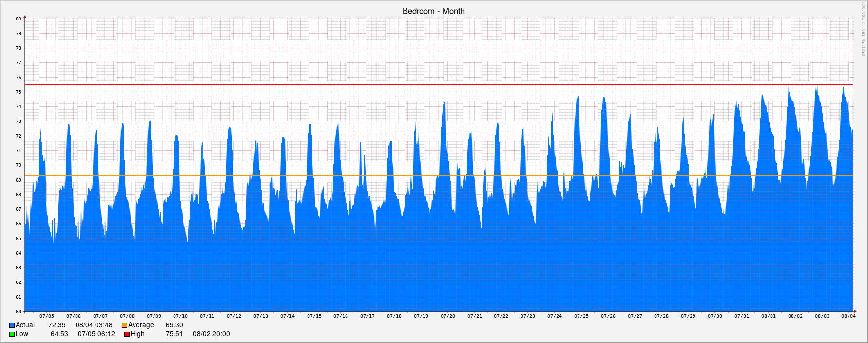Click the x-axis date label 07/19
The image size is (868, 343).
coord(421,316)
